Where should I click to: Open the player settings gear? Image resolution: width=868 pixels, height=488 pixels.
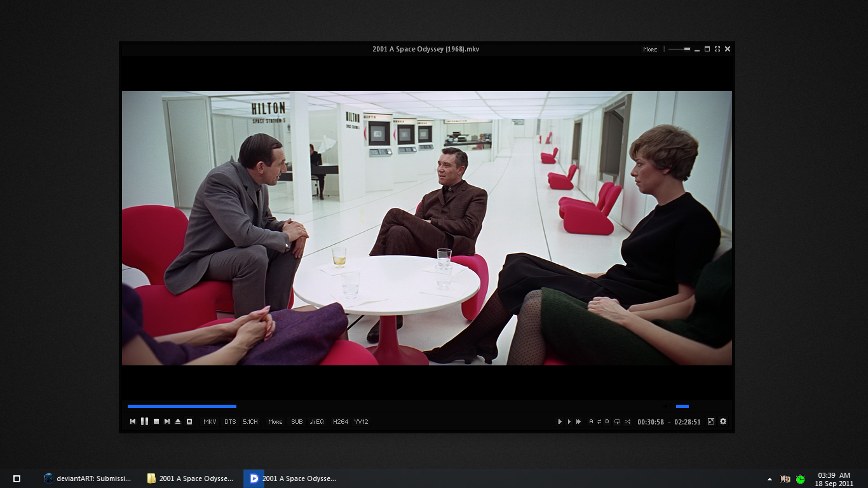pos(723,421)
